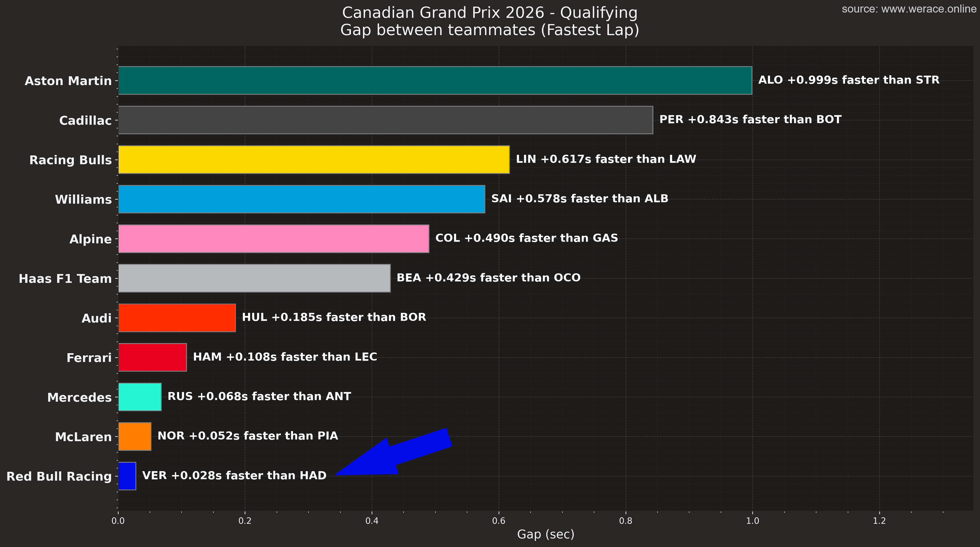
Task: Click the "1.2" x-axis tick label
Action: pos(879,521)
